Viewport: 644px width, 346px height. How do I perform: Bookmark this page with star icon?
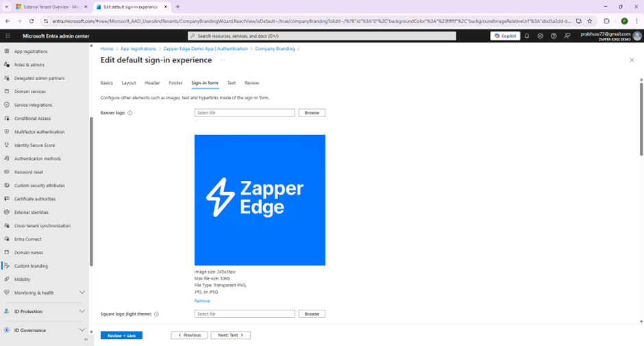click(x=590, y=21)
